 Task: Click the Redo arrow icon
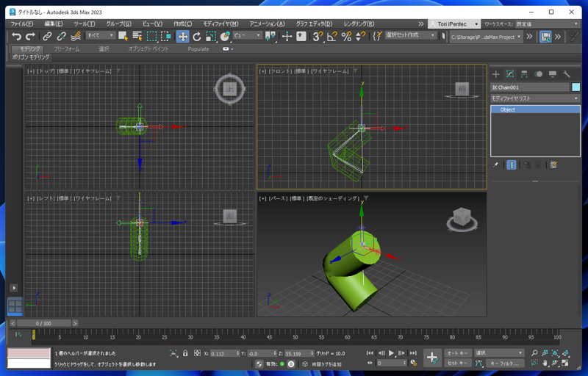30,36
